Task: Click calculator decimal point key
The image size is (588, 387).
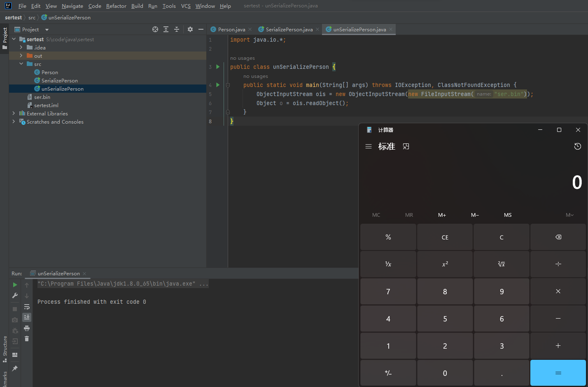Action: click(502, 373)
